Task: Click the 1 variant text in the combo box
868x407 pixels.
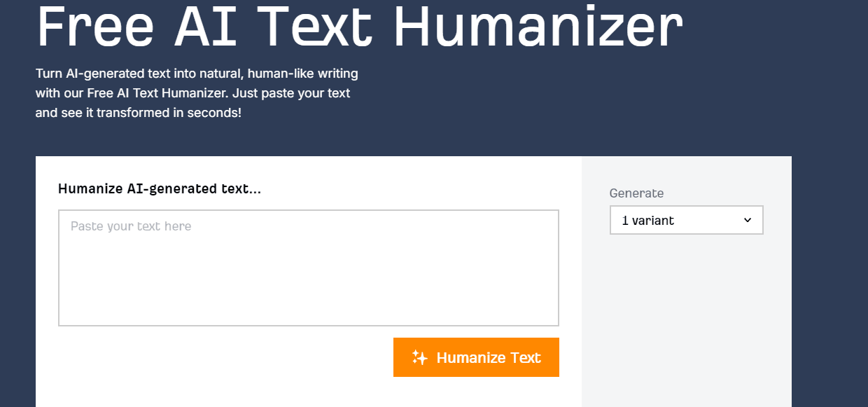Action: 648,221
